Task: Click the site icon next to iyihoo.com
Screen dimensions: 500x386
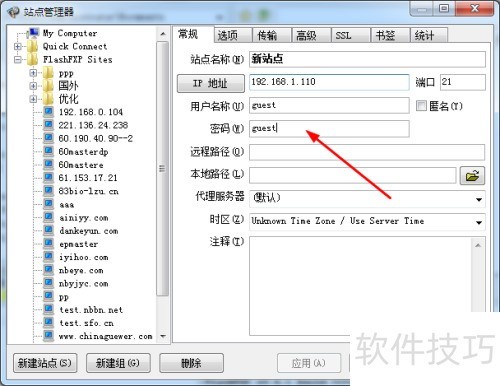Action: point(48,256)
